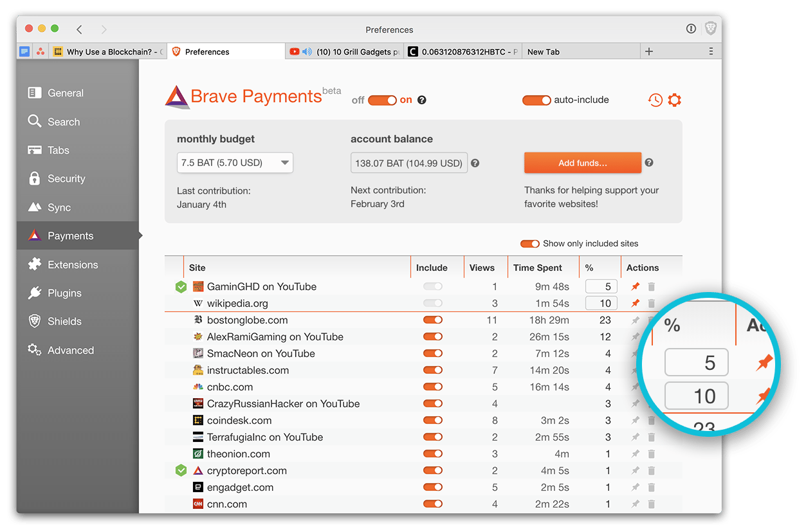Disable include for bostonglobe.com
Image resolution: width=806 pixels, height=532 pixels.
click(x=433, y=320)
